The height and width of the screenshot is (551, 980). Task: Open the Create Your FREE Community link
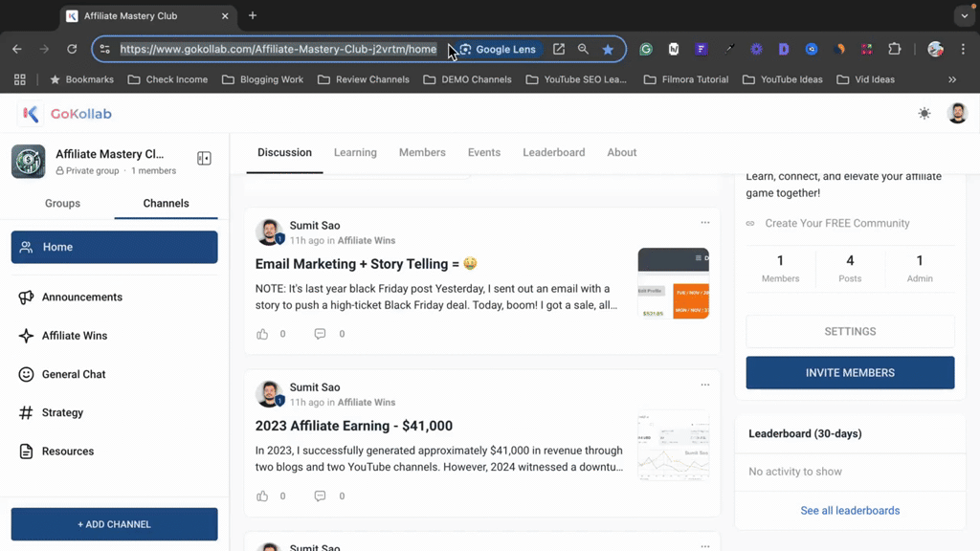coord(836,223)
